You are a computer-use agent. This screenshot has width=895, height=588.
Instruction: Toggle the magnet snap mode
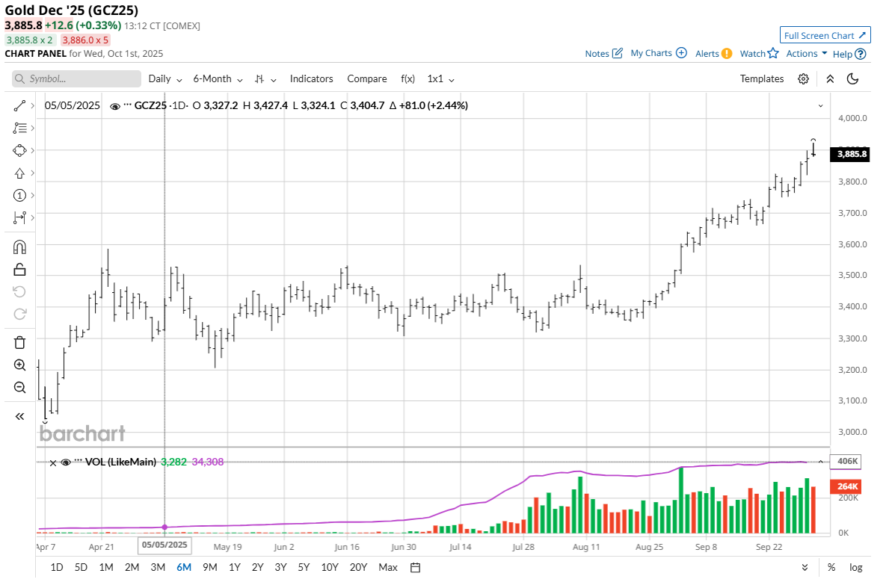[x=19, y=247]
